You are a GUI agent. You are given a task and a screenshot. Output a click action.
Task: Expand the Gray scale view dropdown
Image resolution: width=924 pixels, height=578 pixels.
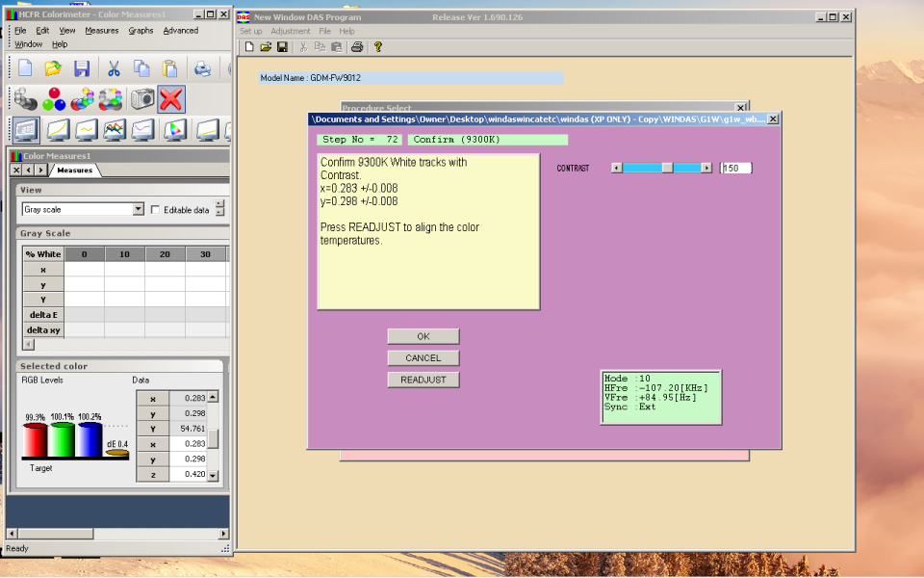coord(138,209)
